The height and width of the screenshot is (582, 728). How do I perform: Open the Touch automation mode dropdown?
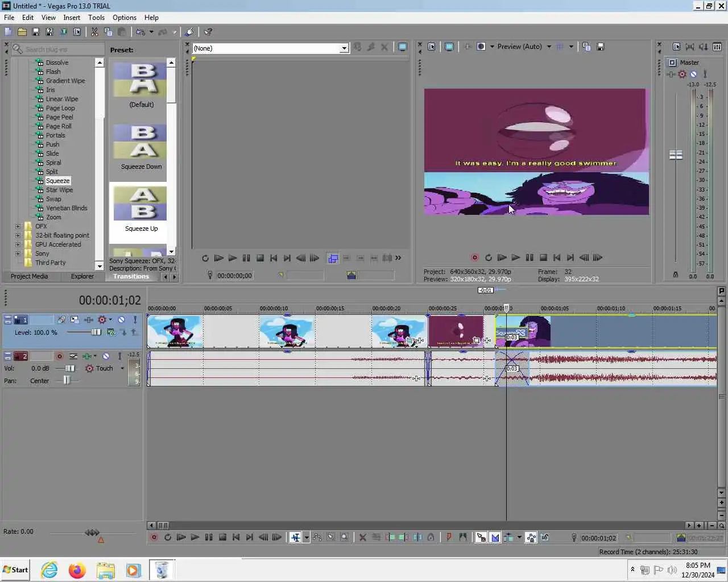click(x=122, y=368)
